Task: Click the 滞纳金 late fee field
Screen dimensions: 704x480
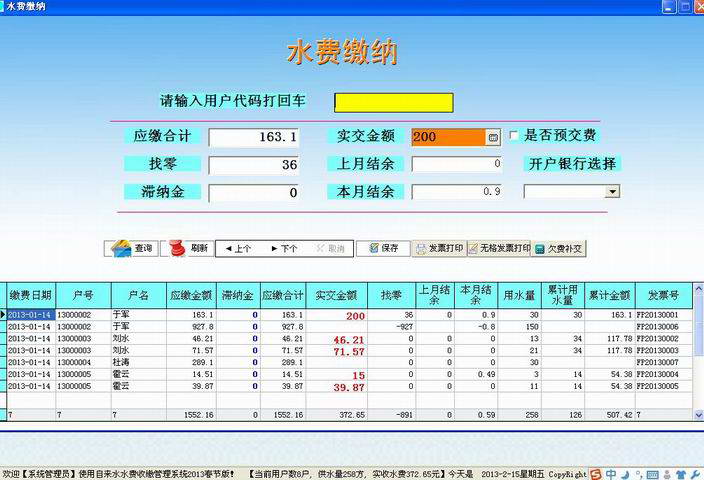Action: [x=254, y=193]
